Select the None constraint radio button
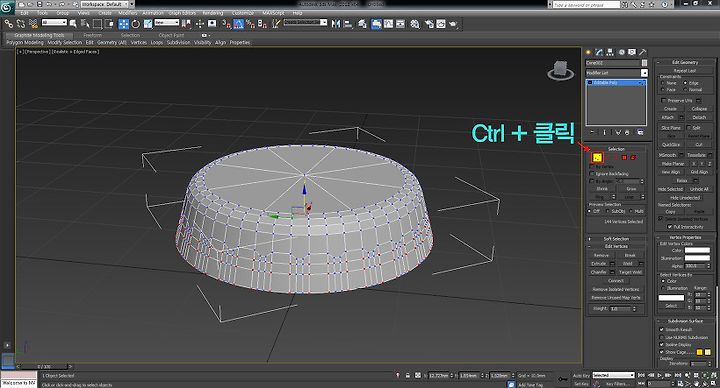This screenshot has height=388, width=720. pyautogui.click(x=663, y=83)
